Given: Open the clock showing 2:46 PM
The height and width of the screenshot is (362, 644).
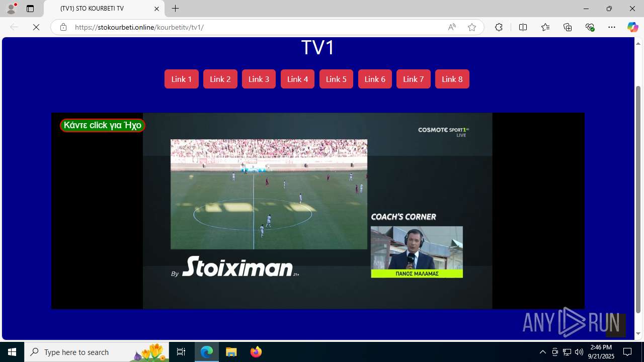Looking at the screenshot, I should coord(602,352).
